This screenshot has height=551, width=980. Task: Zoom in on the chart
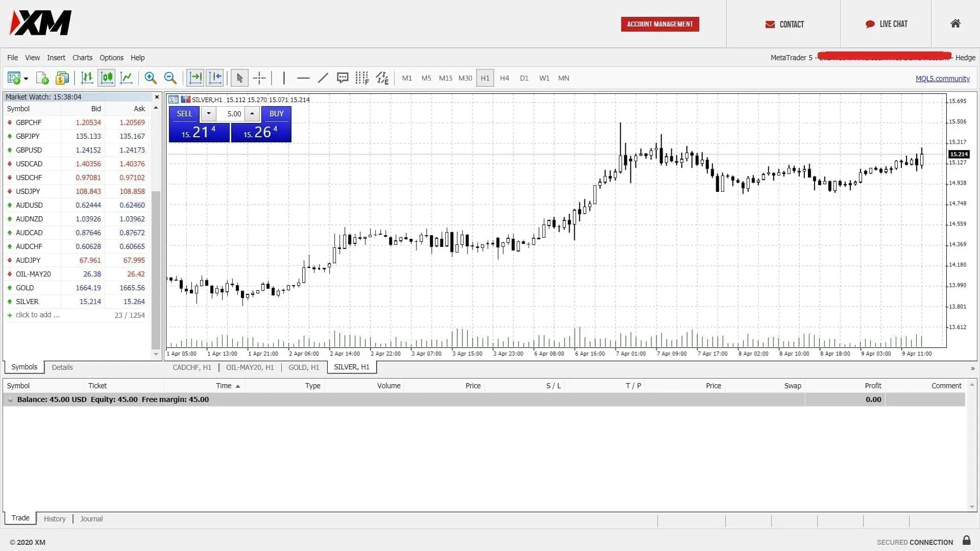pos(151,78)
